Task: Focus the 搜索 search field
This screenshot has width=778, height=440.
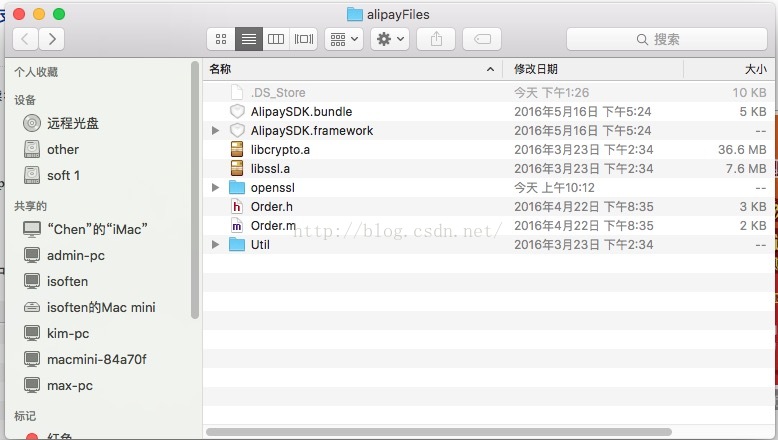Action: (x=667, y=39)
